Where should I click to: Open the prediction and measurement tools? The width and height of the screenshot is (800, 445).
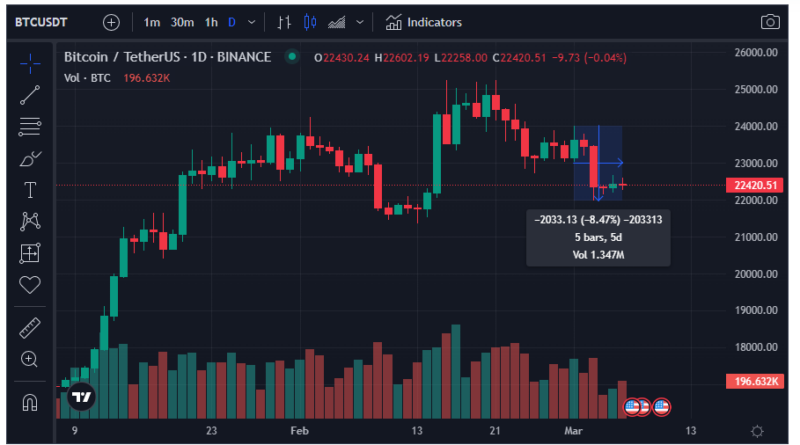pos(30,253)
